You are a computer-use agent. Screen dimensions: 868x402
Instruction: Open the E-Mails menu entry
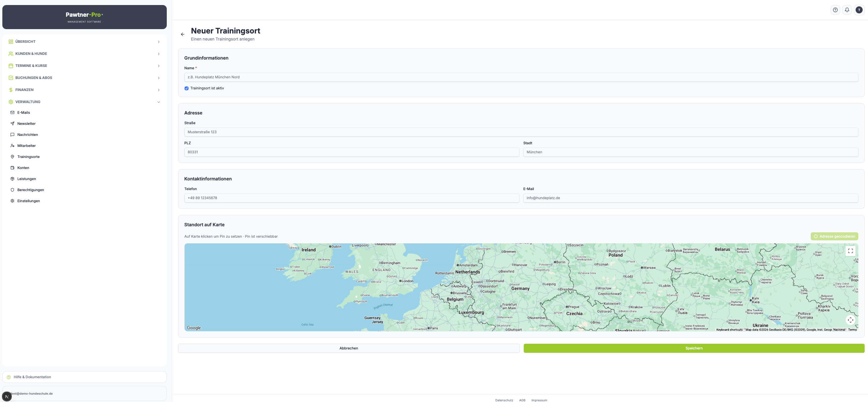[x=84, y=113]
